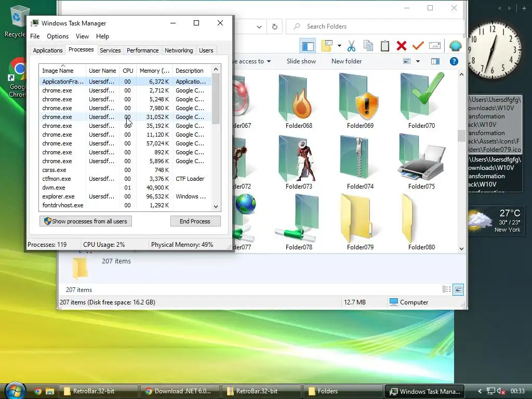The width and height of the screenshot is (532, 399).
Task: Switch to the Performance tab
Action: coord(142,50)
